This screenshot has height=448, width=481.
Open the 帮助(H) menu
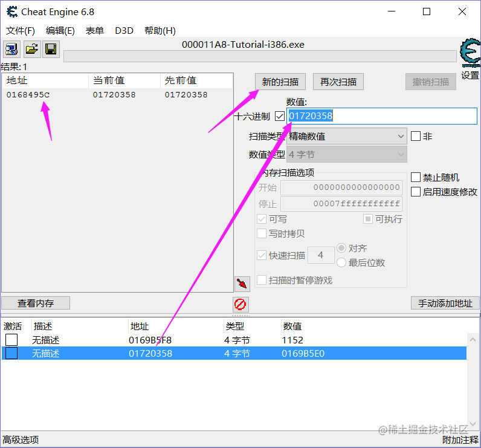(x=160, y=31)
